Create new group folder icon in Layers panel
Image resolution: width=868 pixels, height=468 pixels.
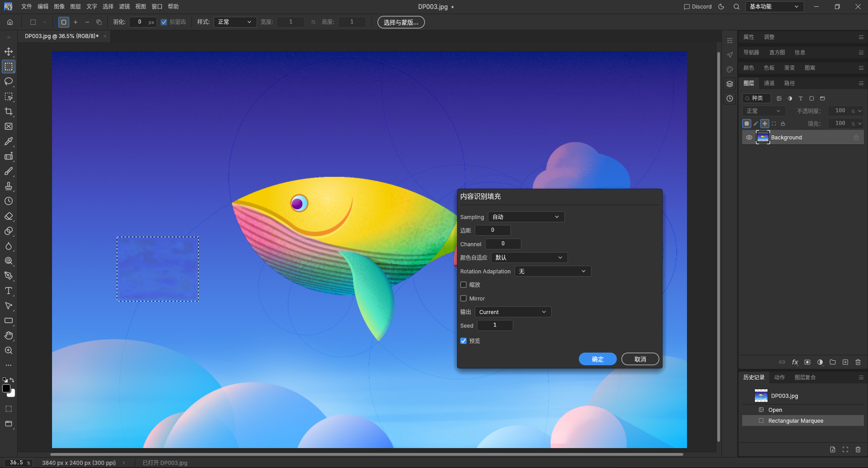pos(833,362)
